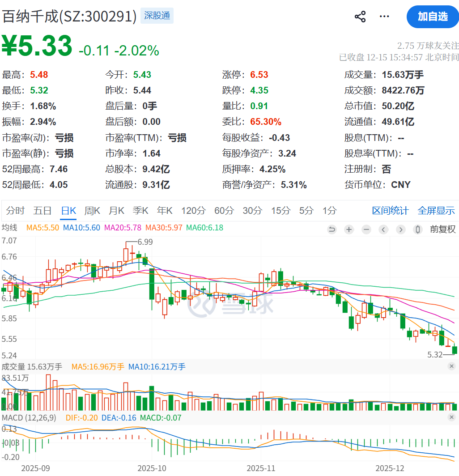
Task: Click the 深股通 tag
Action: (157, 16)
